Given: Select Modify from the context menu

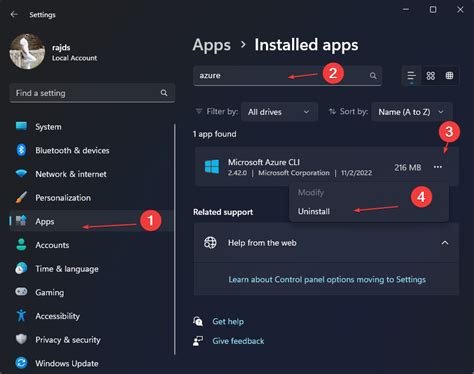Looking at the screenshot, I should pos(311,193).
